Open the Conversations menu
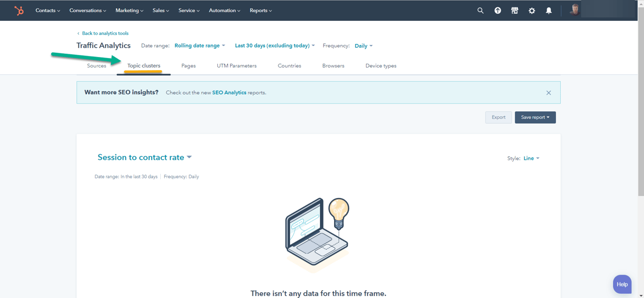 click(x=87, y=10)
